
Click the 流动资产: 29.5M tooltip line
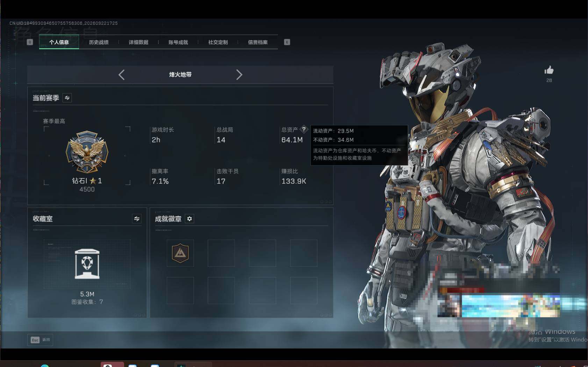(333, 131)
